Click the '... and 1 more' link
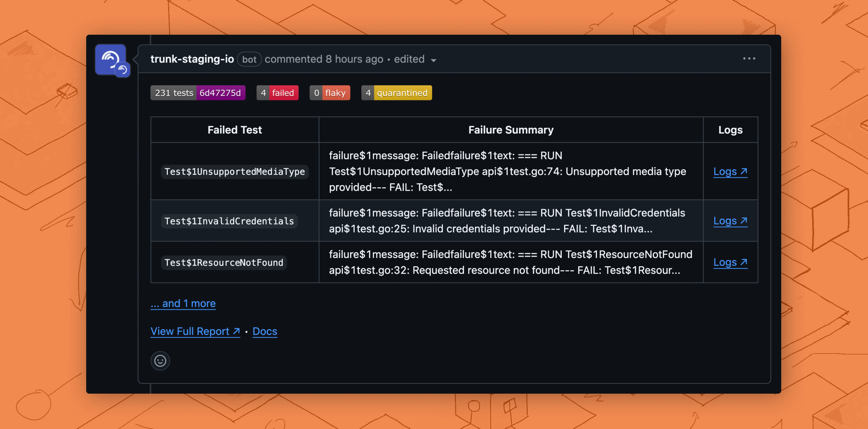 tap(183, 303)
